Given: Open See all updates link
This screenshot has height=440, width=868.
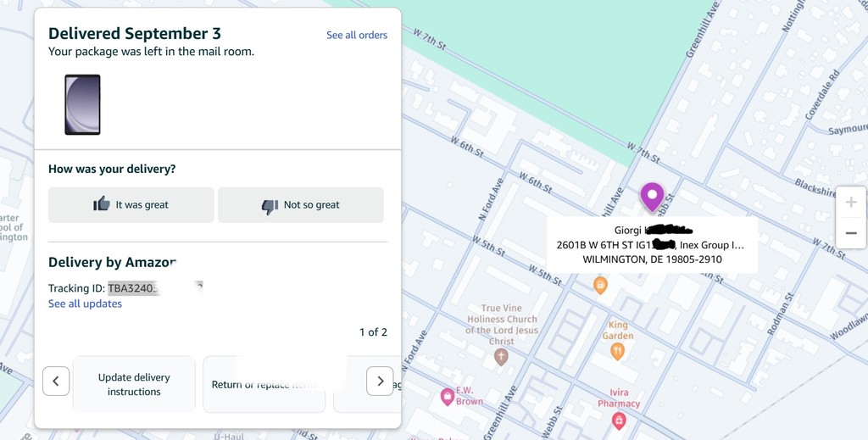Looking at the screenshot, I should tap(85, 304).
